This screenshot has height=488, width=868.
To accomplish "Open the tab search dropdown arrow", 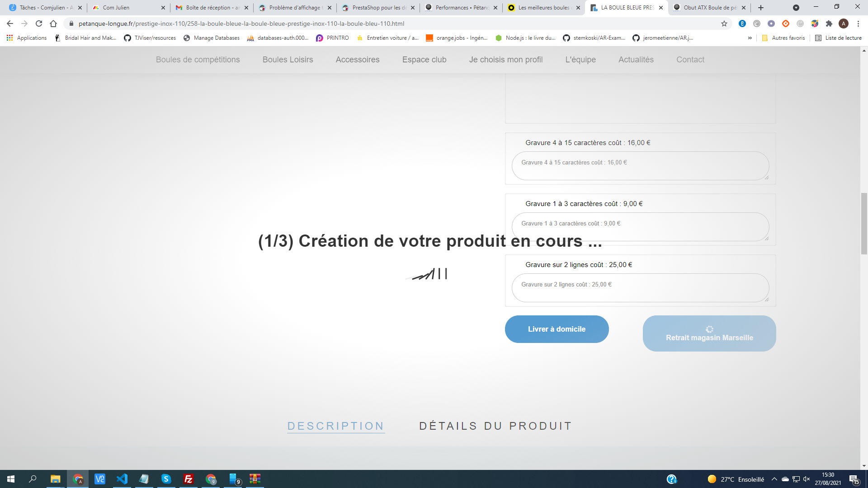I will point(796,8).
